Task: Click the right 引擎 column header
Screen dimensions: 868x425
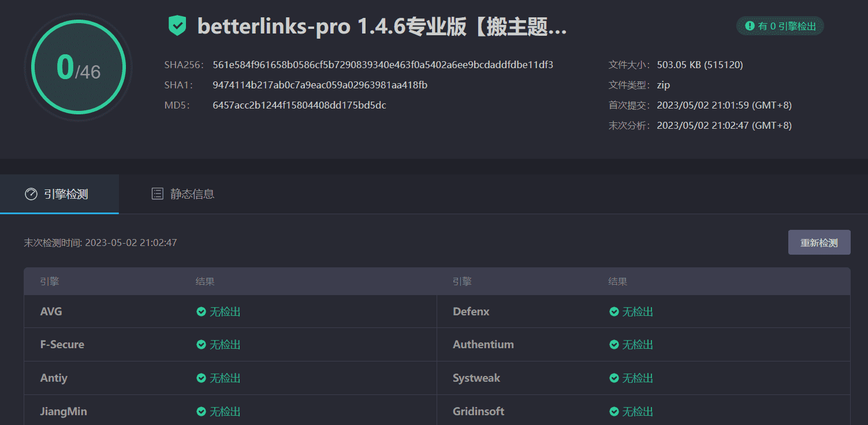Action: coord(463,282)
